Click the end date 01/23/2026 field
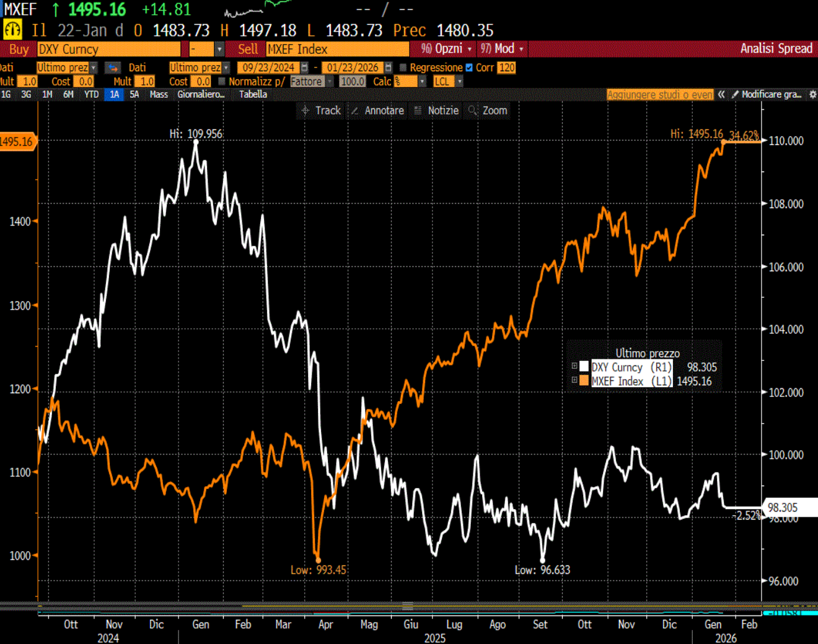The height and width of the screenshot is (644, 818). 353,67
